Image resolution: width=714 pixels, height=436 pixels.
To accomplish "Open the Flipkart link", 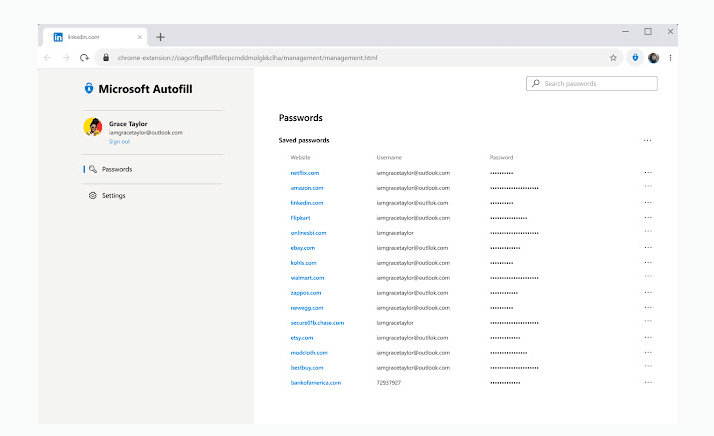I will [300, 218].
